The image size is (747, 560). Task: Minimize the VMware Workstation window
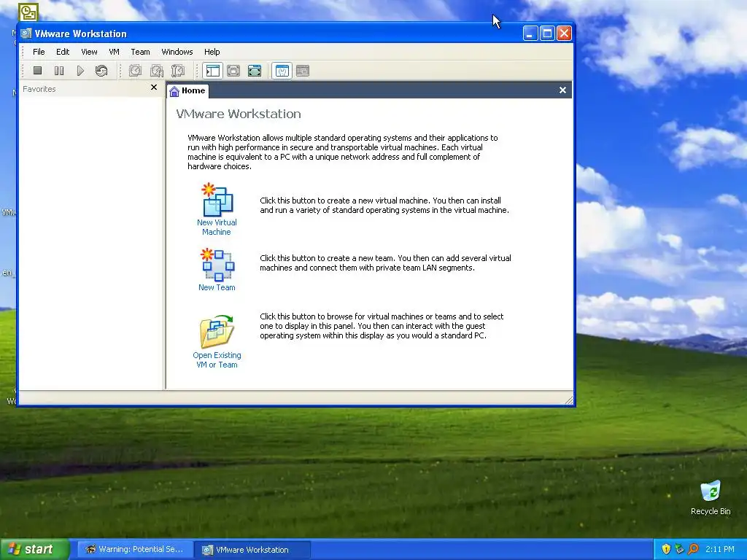point(530,33)
